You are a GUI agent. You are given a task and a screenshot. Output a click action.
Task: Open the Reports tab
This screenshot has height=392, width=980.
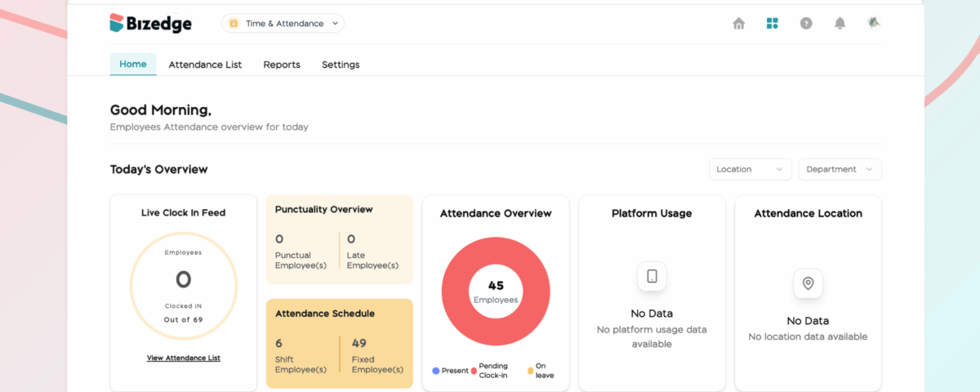282,65
